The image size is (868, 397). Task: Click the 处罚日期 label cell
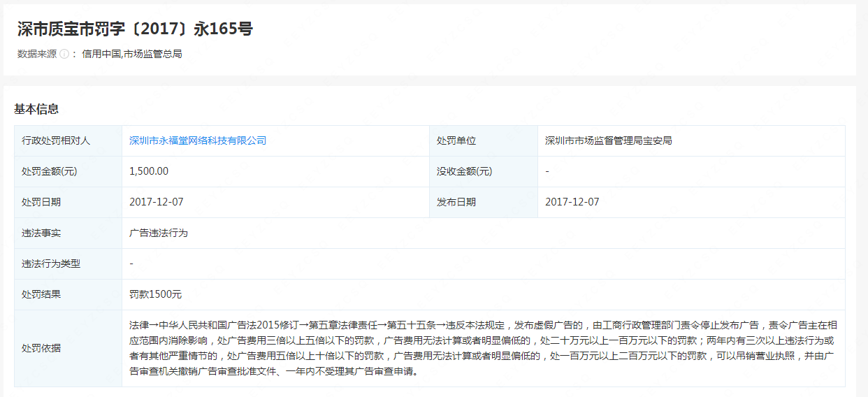pos(68,202)
